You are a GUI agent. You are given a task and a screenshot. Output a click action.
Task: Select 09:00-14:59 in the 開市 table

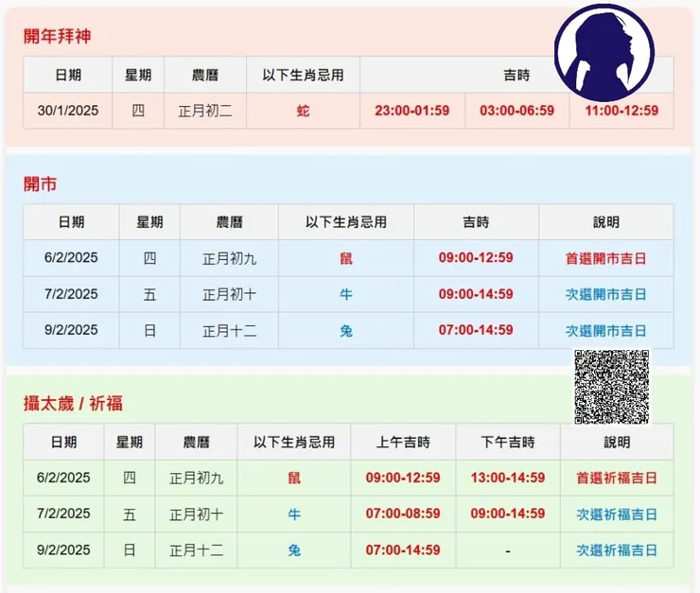(476, 294)
